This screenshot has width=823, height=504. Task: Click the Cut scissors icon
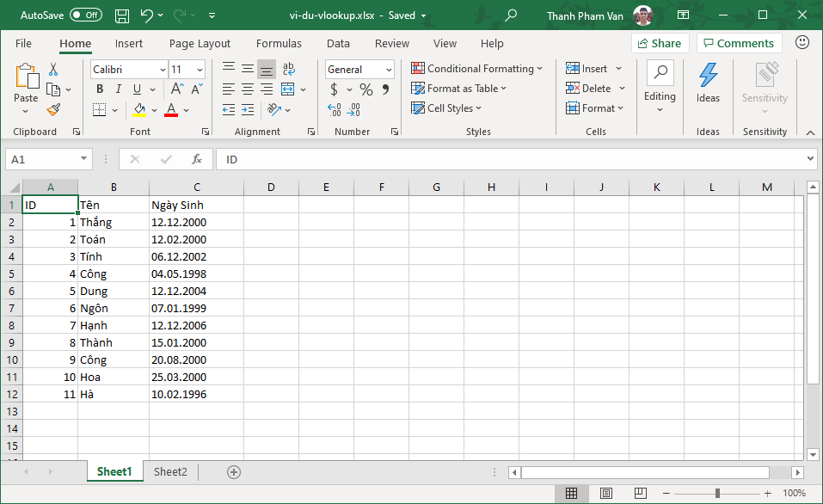pos(53,70)
